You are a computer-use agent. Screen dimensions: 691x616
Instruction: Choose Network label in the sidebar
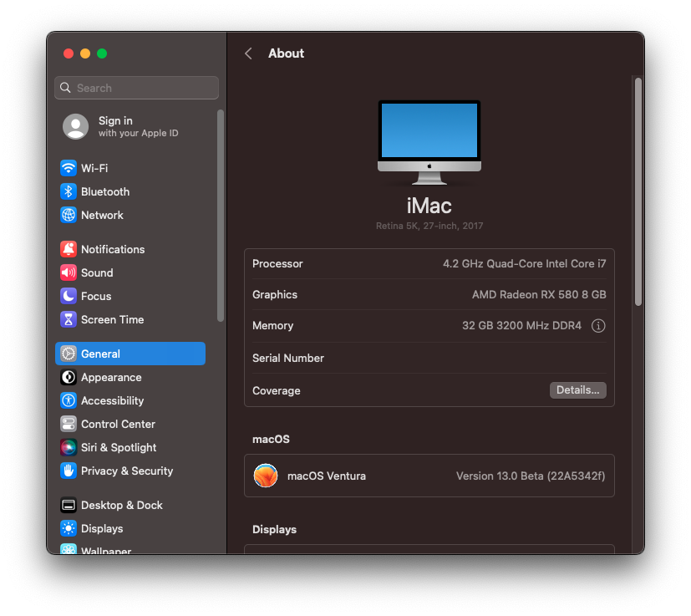(x=102, y=215)
